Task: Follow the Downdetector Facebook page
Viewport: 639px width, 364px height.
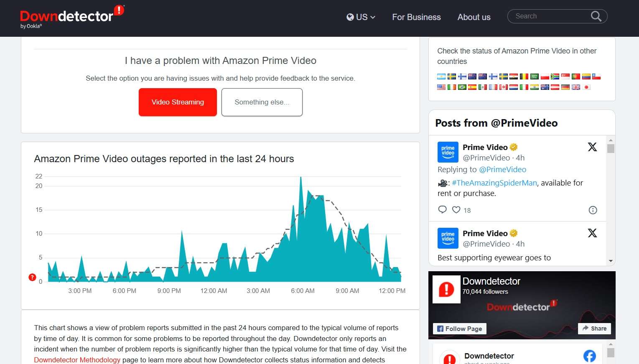Action: [x=460, y=328]
